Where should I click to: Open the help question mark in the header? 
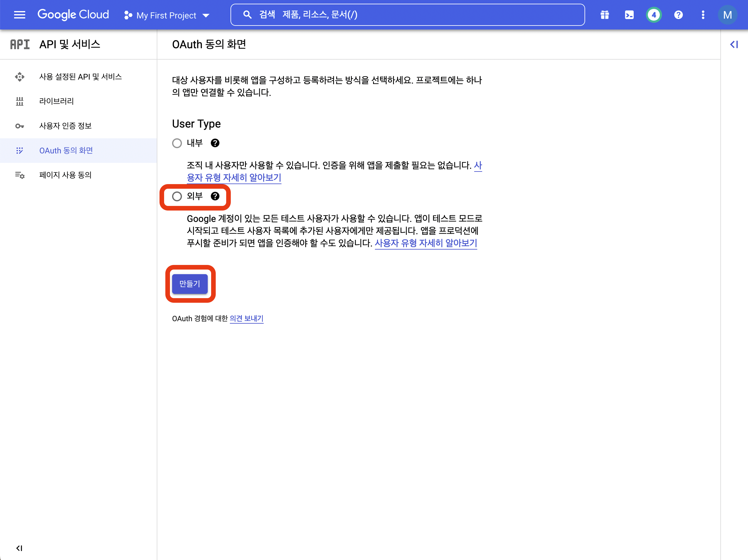coord(678,15)
